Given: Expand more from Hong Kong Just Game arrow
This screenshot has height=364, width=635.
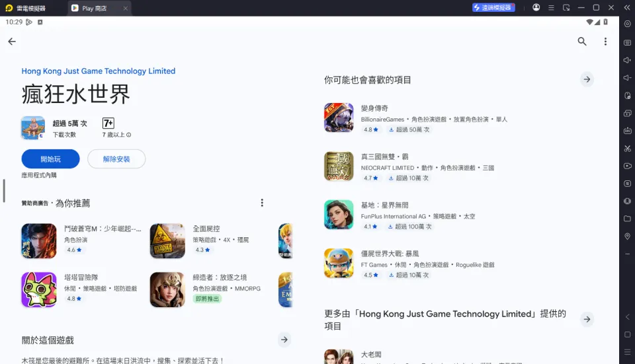Looking at the screenshot, I should tap(587, 319).
